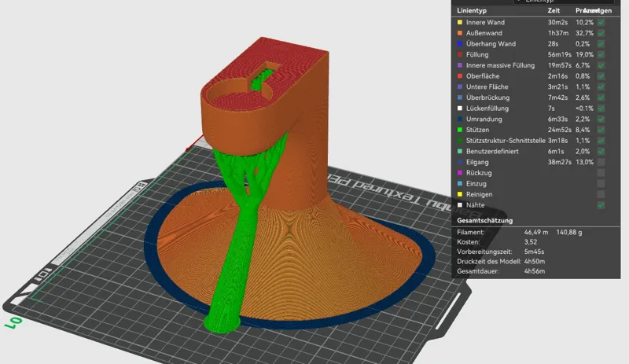Click the blue Überhang Wand color swatch
The width and height of the screenshot is (629, 364).
pos(460,44)
